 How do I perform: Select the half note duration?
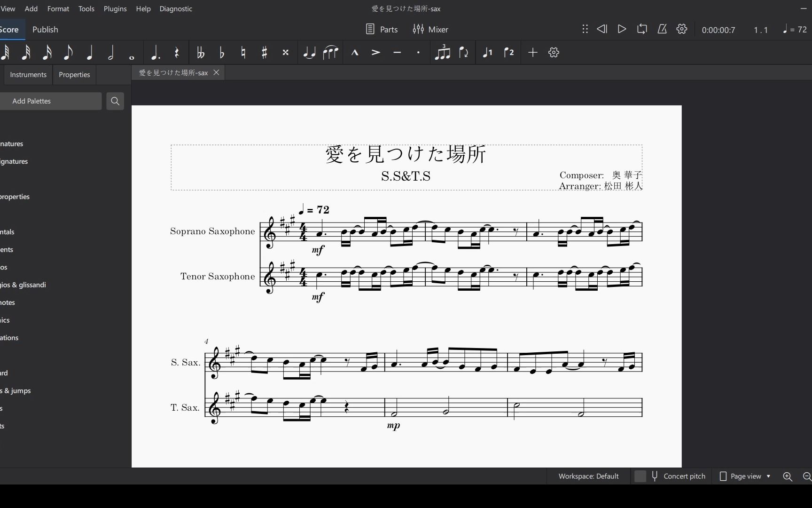111,53
